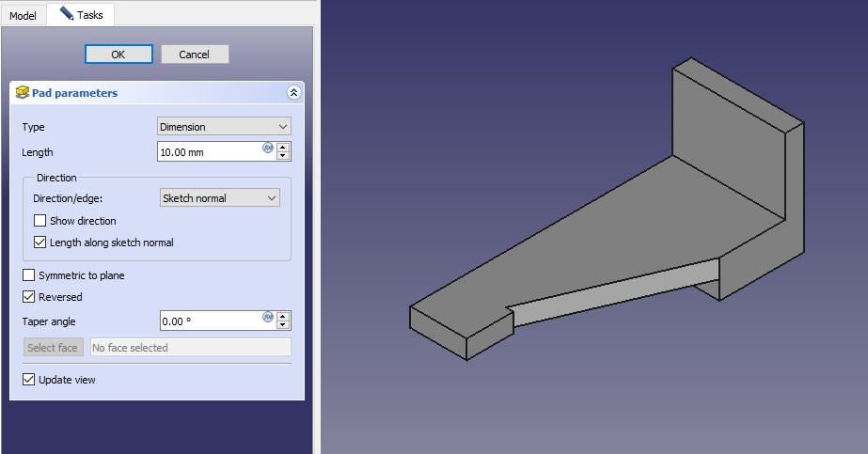Disable the Update view checkbox
Viewport: 868px width, 454px height.
point(29,380)
